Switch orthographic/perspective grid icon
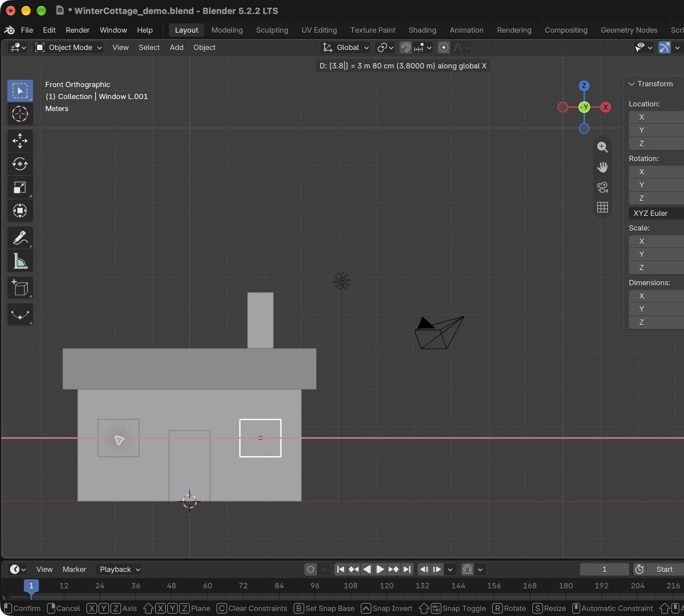This screenshot has width=684, height=616. (x=603, y=207)
